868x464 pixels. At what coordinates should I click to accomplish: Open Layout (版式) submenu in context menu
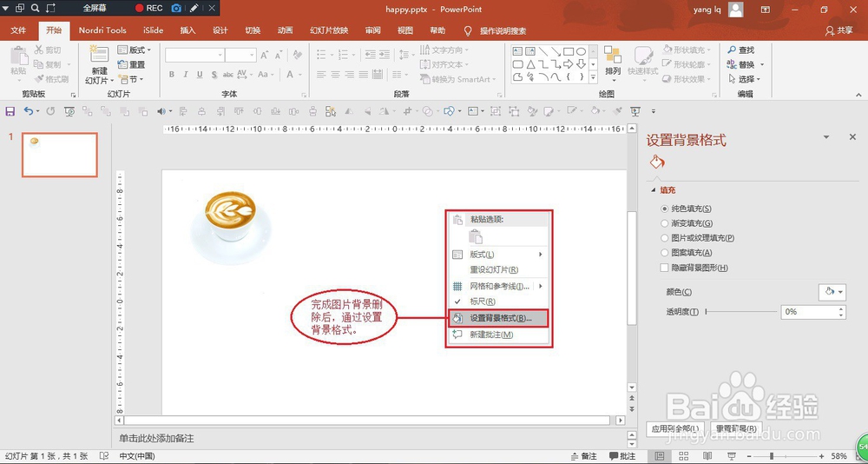[x=498, y=255]
